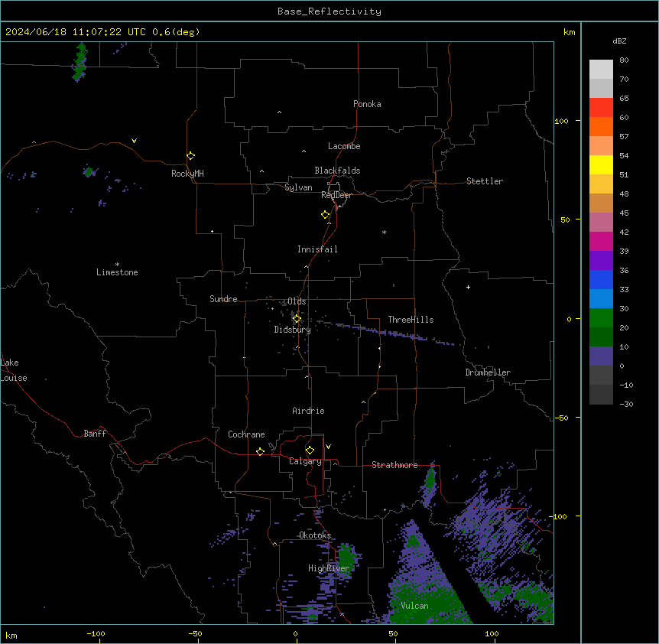Select the Okotoks label
Viewport: 659px width, 644px height.
point(315,535)
